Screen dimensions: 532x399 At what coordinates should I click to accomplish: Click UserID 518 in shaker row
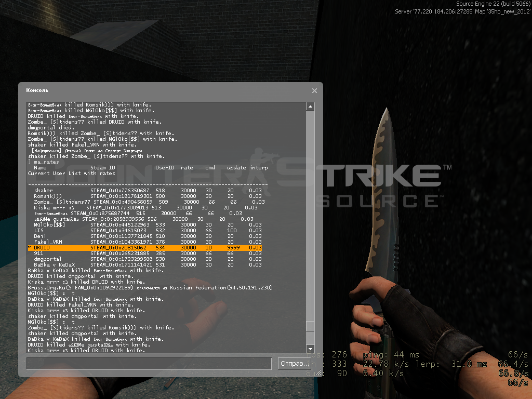[161, 190]
